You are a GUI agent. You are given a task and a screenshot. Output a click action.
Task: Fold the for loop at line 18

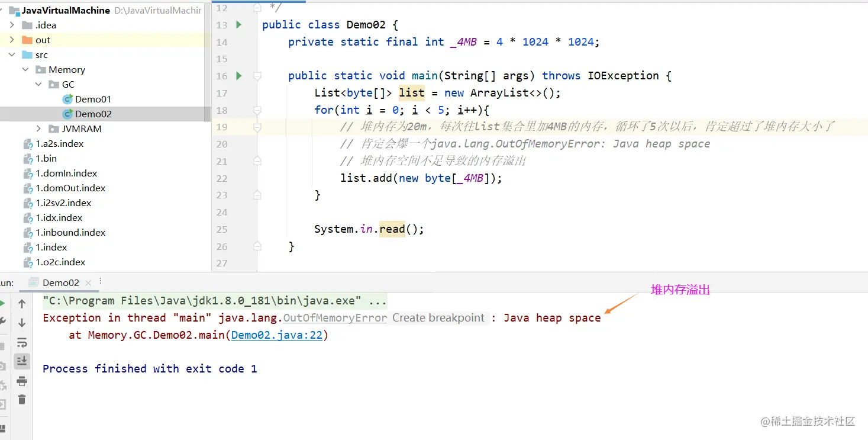(x=257, y=110)
